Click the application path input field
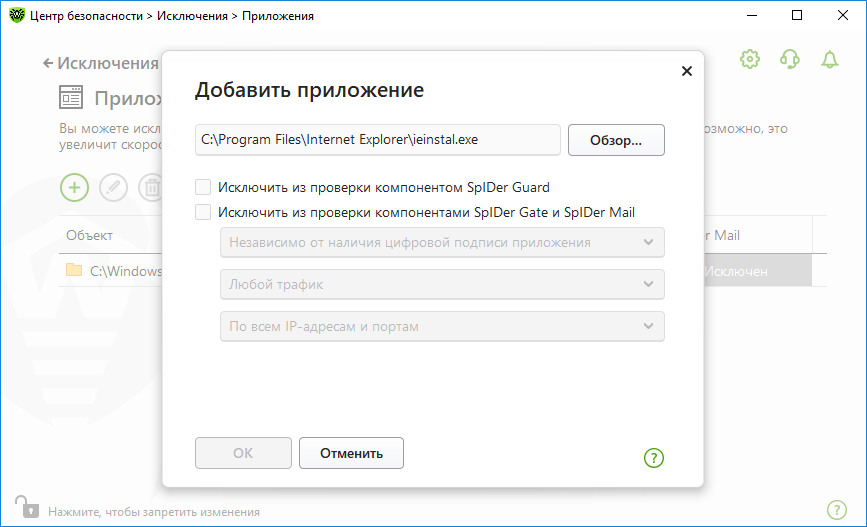This screenshot has width=867, height=527. pyautogui.click(x=378, y=140)
